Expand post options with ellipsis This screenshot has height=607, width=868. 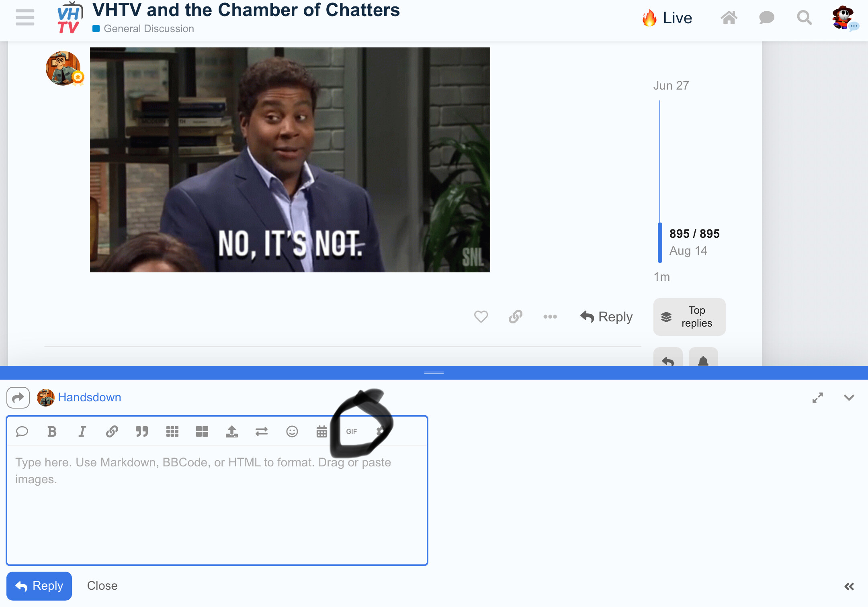pos(550,317)
